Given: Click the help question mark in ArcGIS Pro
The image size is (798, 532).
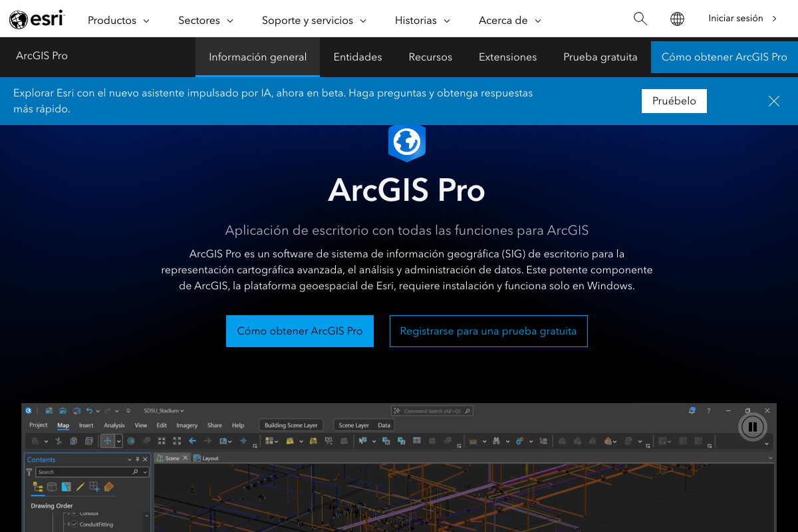Looking at the screenshot, I should [x=709, y=410].
